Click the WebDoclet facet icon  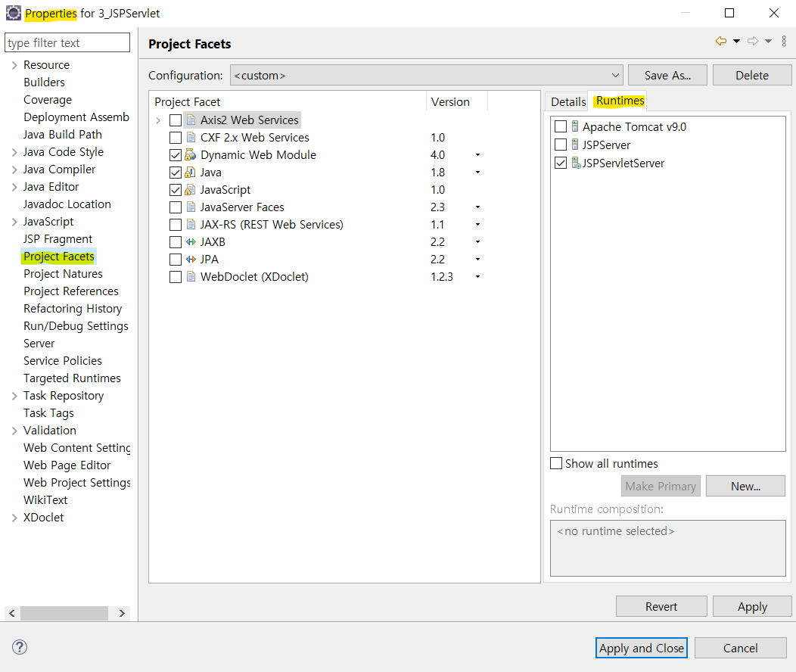[x=191, y=277]
